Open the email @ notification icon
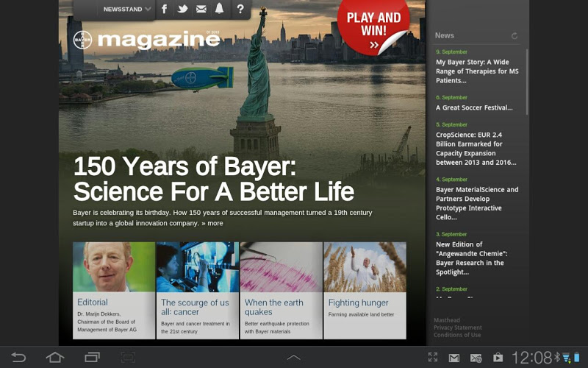 pyautogui.click(x=476, y=358)
